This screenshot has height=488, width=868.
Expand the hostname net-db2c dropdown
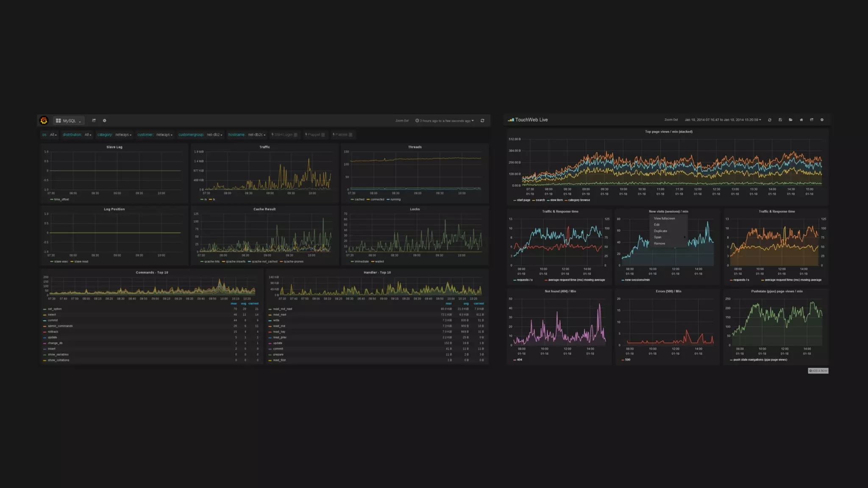pos(256,135)
